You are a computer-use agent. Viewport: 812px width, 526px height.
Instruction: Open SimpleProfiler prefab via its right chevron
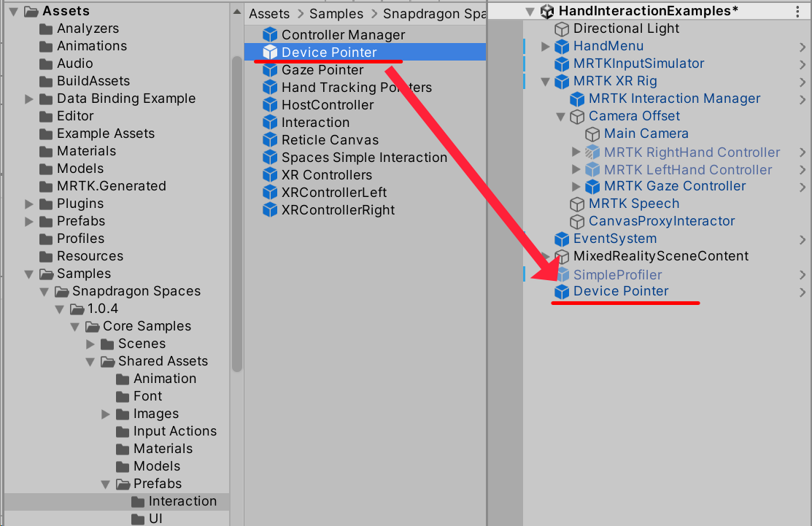[803, 275]
